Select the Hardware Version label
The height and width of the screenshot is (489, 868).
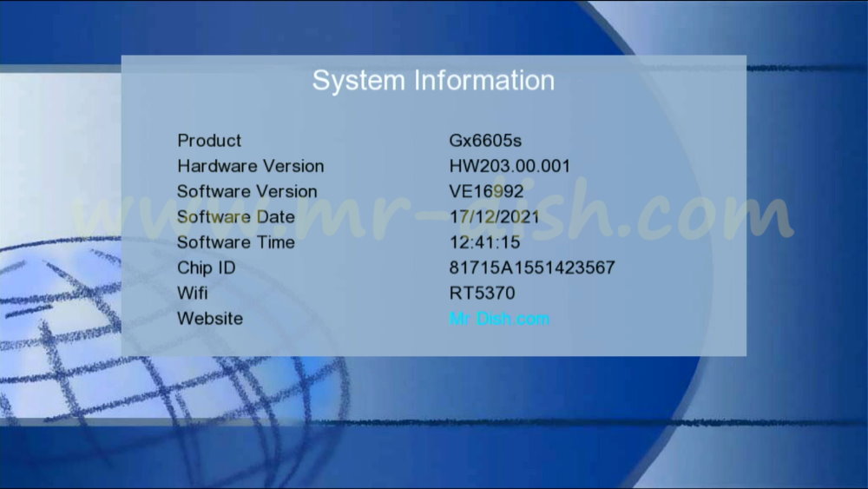point(250,166)
